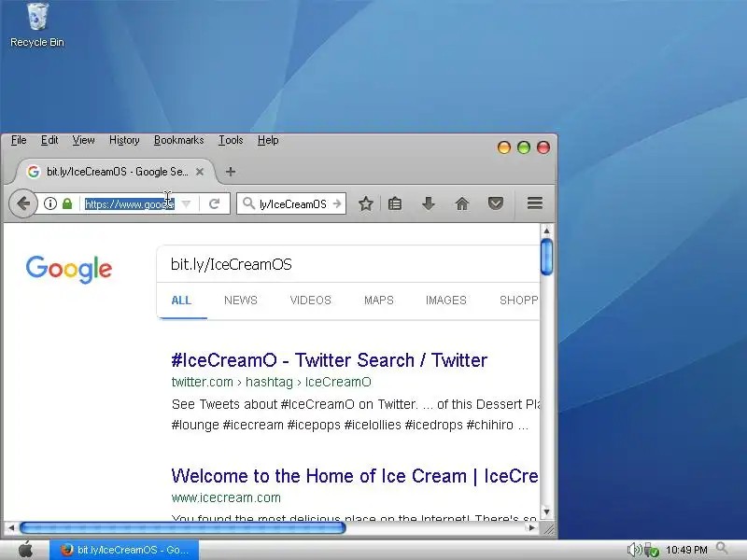This screenshot has height=560, width=747.
Task: Open a new tab with the plus icon
Action: (x=231, y=172)
